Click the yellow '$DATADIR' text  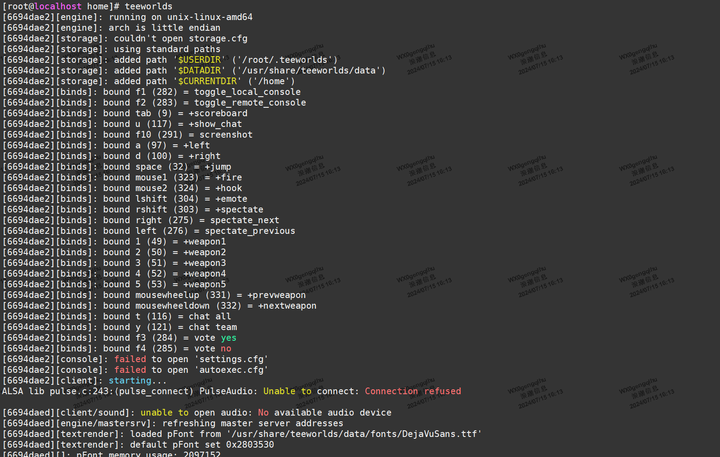[199, 70]
